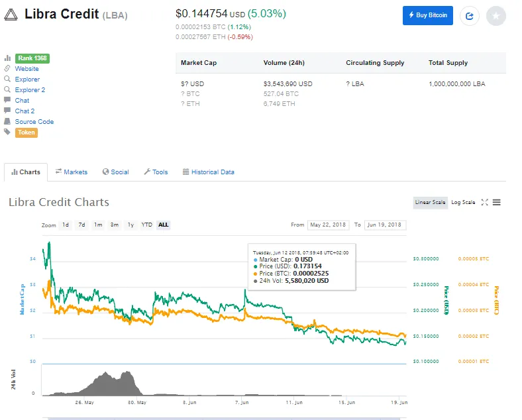Click the Market Cap axis label

23,299
